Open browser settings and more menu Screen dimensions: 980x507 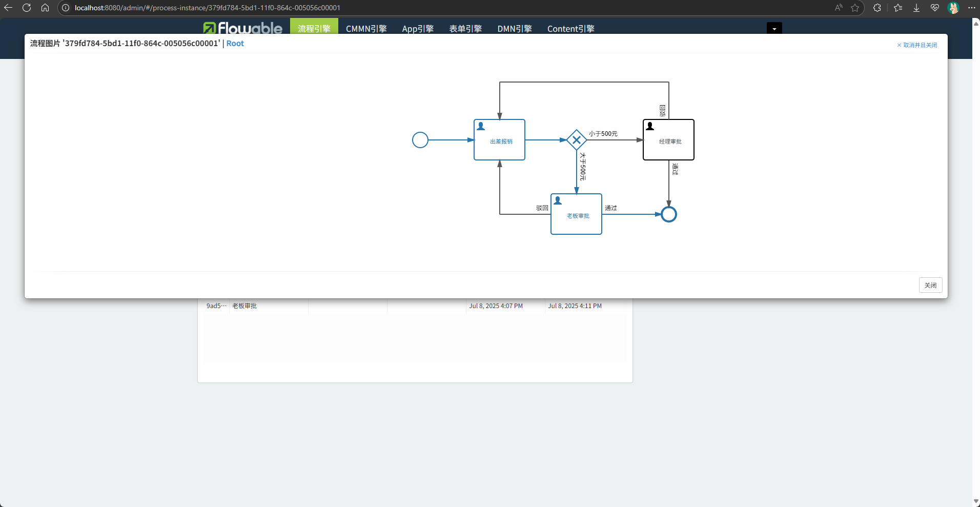click(971, 8)
